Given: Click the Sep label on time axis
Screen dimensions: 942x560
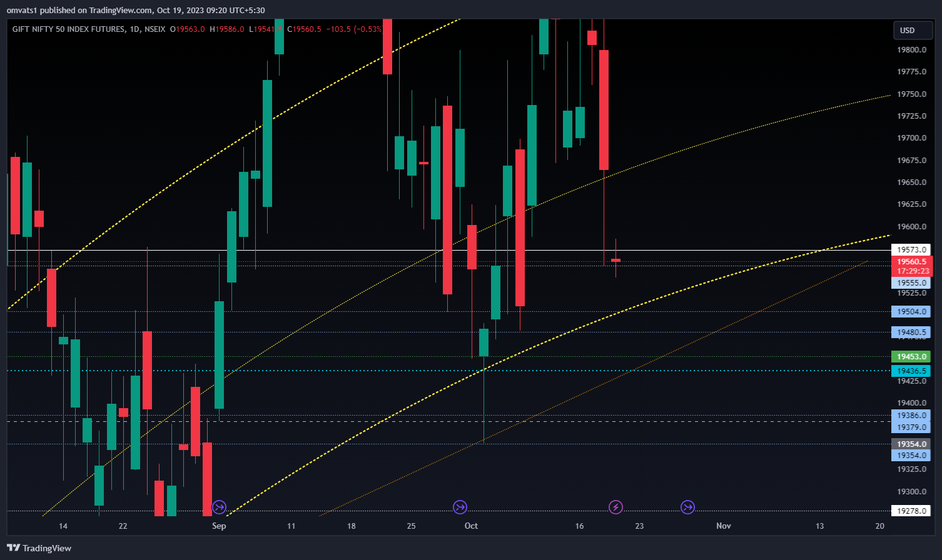Looking at the screenshot, I should [x=219, y=526].
